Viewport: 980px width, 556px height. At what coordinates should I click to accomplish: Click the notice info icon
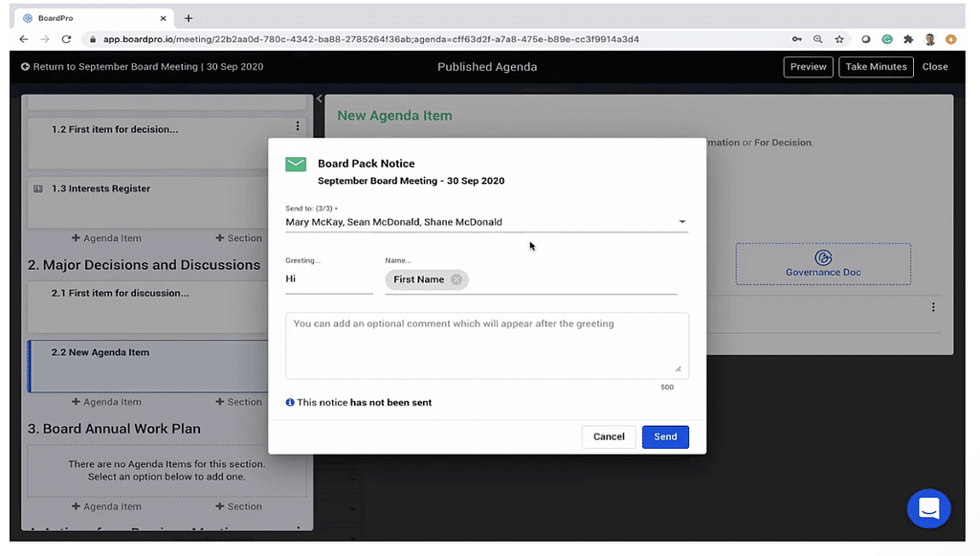(290, 403)
